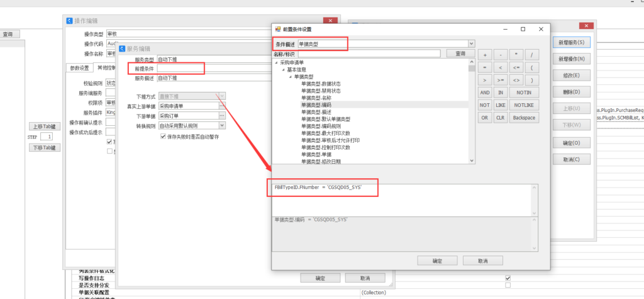Image resolution: width=644 pixels, height=299 pixels.
Task: Open the 真实上游单据 ellipsis picker
Action: tap(222, 106)
